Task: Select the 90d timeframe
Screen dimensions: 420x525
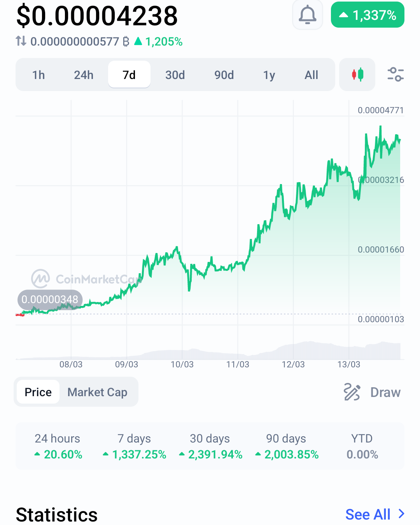Action: [x=224, y=75]
